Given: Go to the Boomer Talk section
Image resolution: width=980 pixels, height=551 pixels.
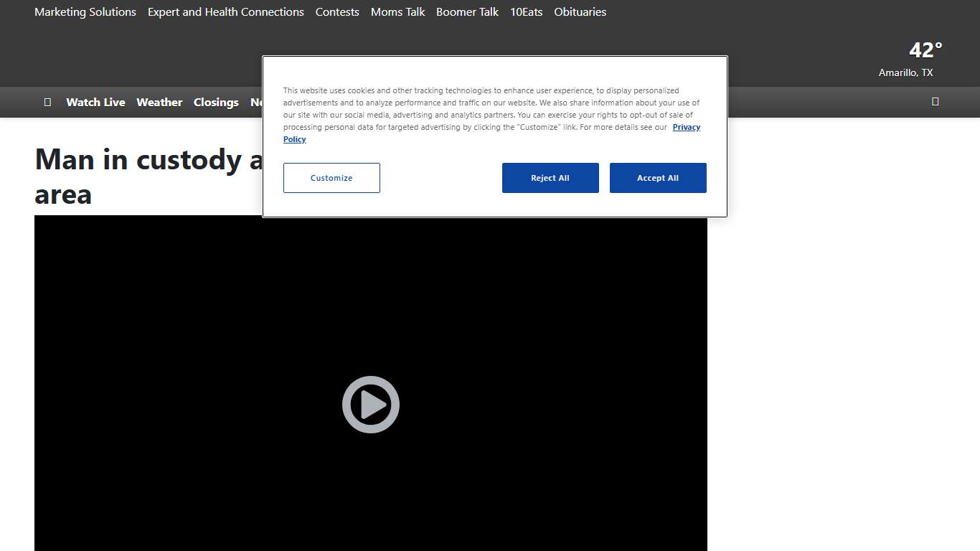Looking at the screenshot, I should (467, 12).
